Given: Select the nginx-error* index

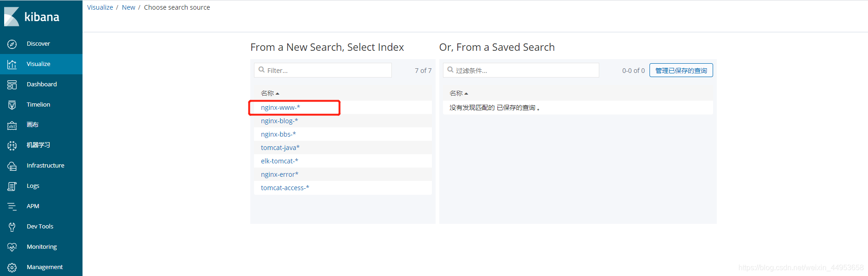Looking at the screenshot, I should [280, 174].
